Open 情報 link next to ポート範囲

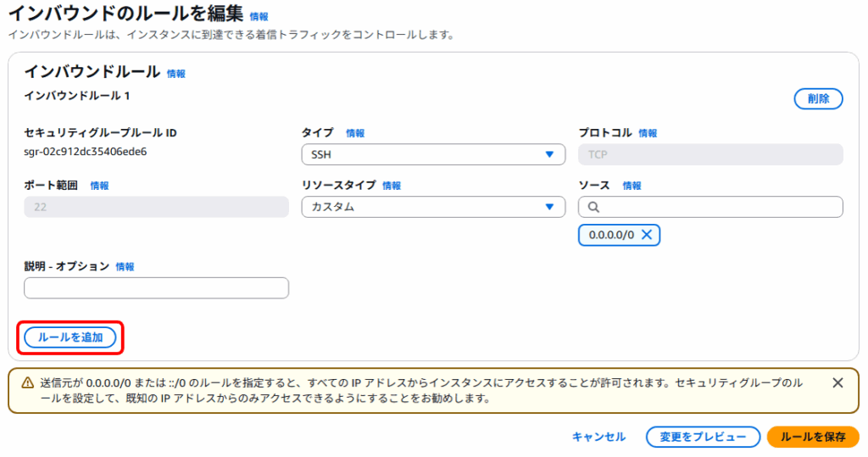99,186
